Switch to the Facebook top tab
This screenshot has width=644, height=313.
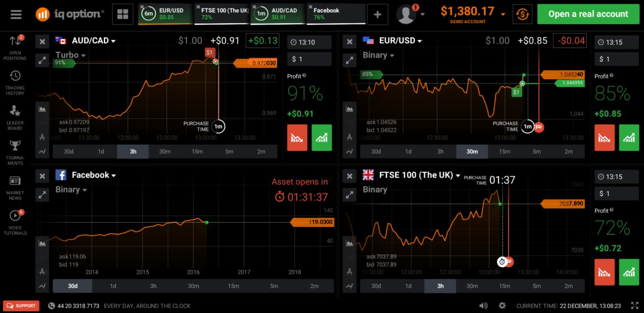(x=336, y=14)
